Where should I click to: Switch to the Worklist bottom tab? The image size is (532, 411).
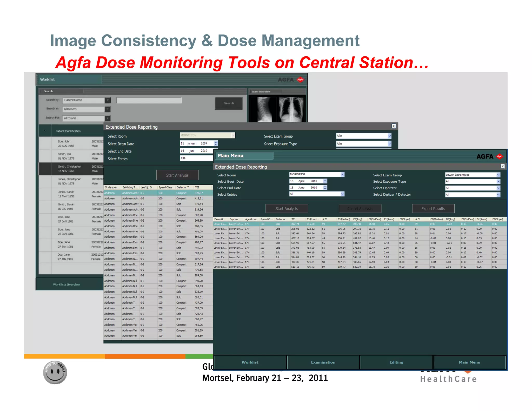click(x=250, y=362)
